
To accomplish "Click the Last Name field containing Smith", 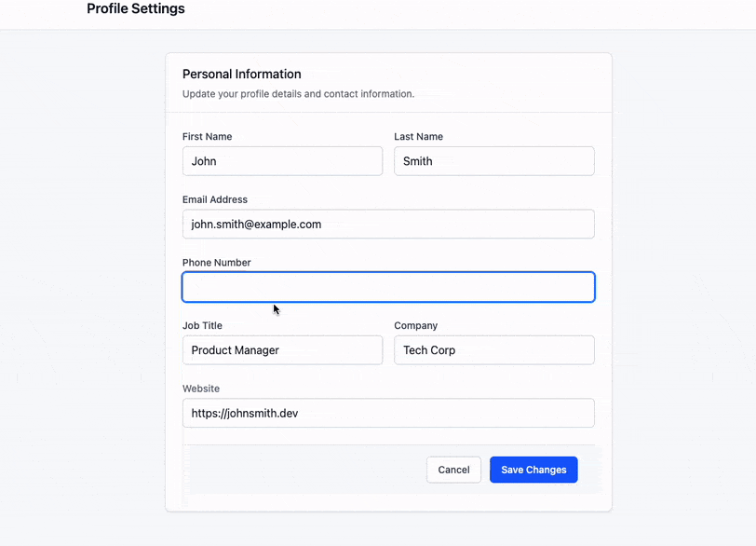I will pos(494,161).
